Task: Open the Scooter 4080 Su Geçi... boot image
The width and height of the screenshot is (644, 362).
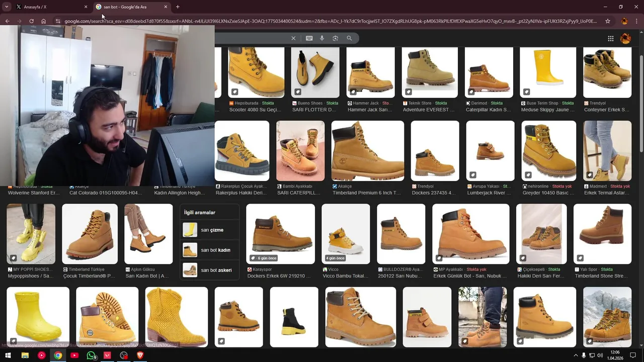Action: click(256, 72)
